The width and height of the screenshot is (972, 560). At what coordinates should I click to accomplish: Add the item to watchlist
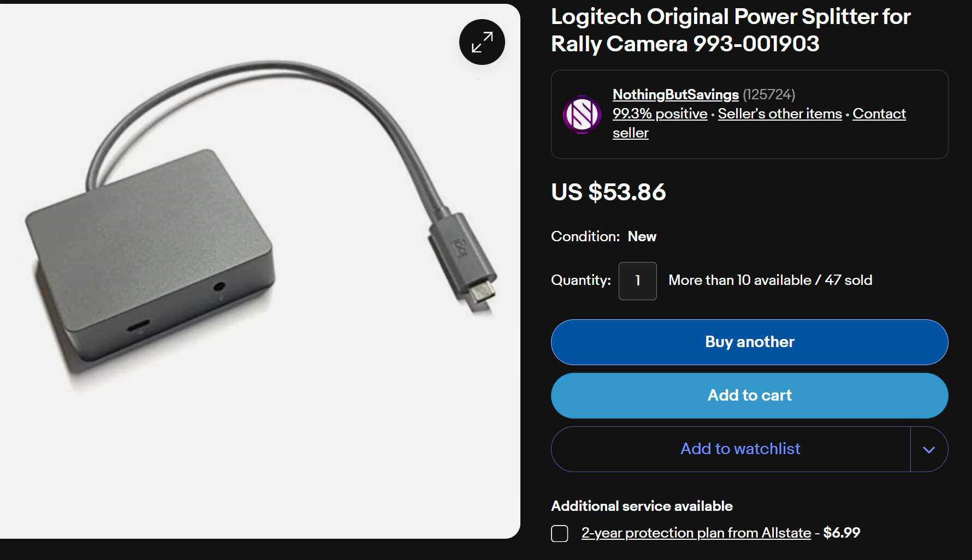coord(740,449)
